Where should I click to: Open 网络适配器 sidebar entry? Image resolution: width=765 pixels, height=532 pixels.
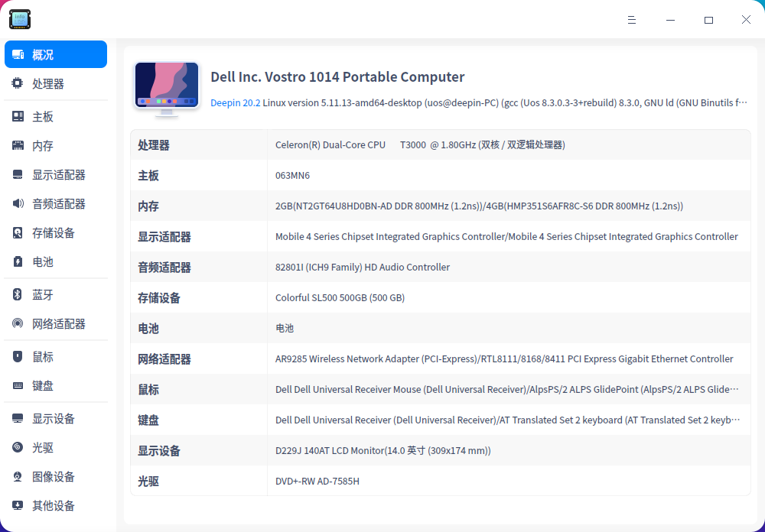tap(56, 323)
